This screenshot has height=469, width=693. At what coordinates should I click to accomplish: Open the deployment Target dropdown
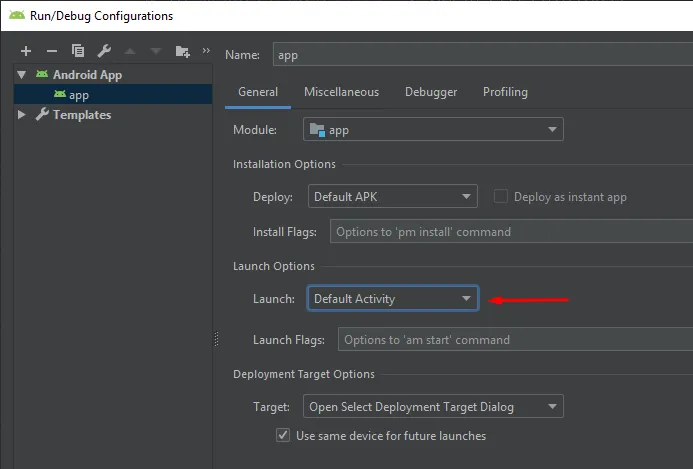click(x=433, y=407)
